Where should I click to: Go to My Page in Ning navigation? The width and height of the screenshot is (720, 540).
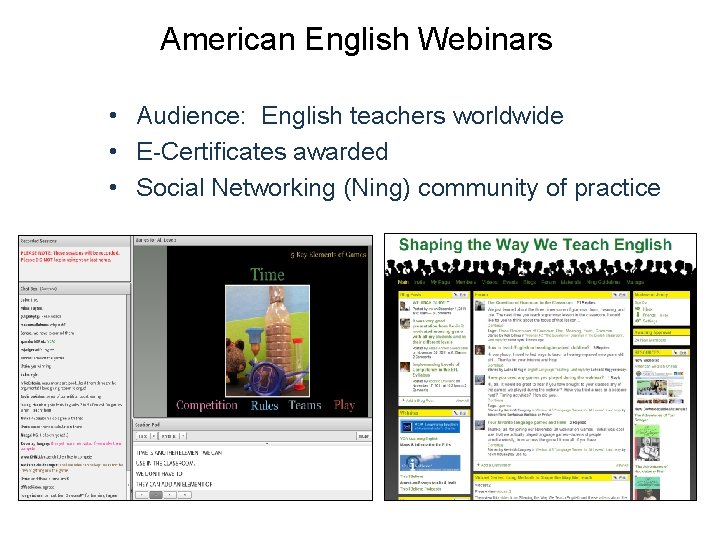point(440,282)
